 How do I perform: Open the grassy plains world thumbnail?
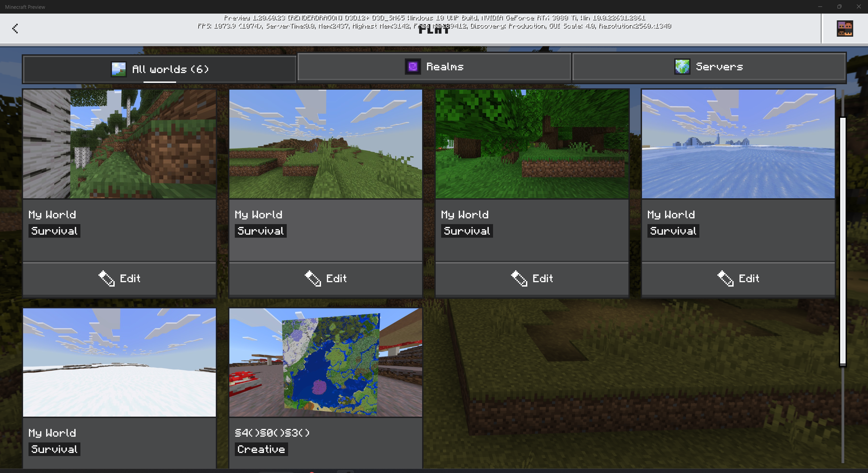326,144
